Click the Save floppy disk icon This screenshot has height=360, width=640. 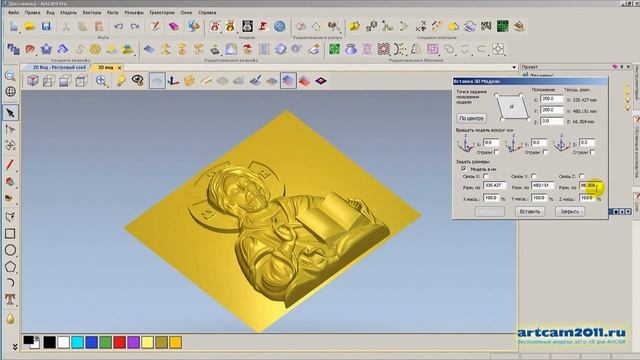tap(46, 27)
